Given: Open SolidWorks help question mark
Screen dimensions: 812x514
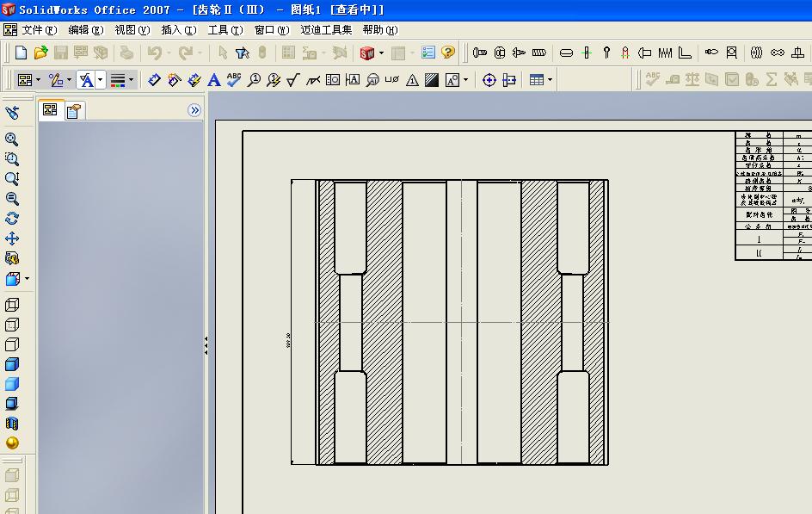Looking at the screenshot, I should pyautogui.click(x=448, y=53).
